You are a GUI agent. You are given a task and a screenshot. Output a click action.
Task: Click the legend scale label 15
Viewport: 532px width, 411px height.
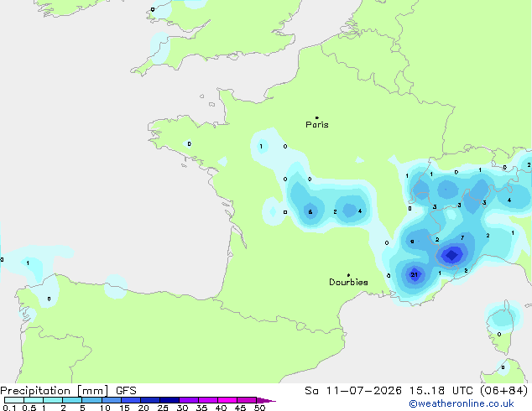124,408
